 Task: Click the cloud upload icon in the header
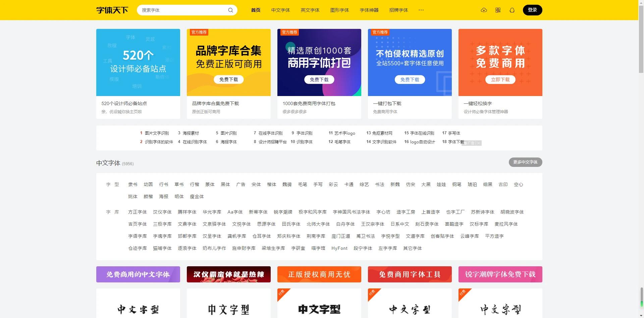coord(484,10)
